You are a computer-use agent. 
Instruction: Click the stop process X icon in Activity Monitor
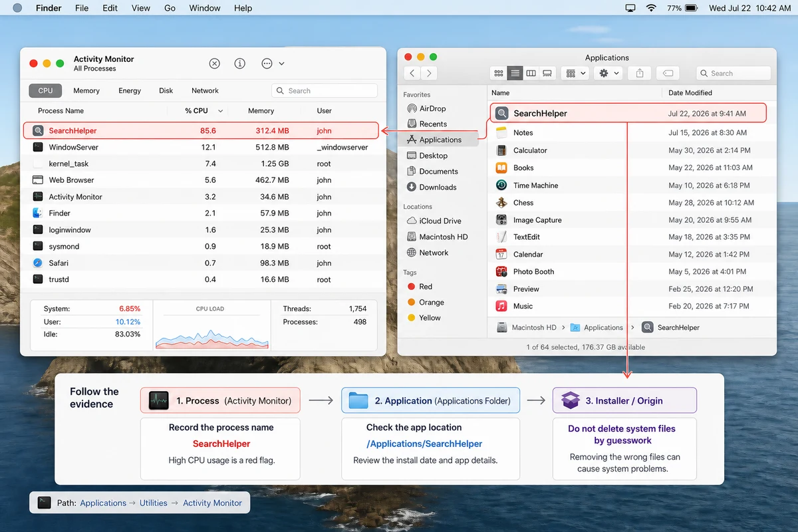pos(214,64)
